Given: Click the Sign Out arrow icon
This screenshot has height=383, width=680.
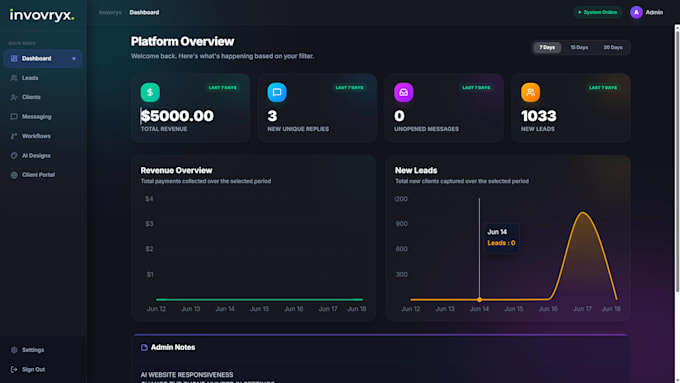Looking at the screenshot, I should [x=14, y=370].
